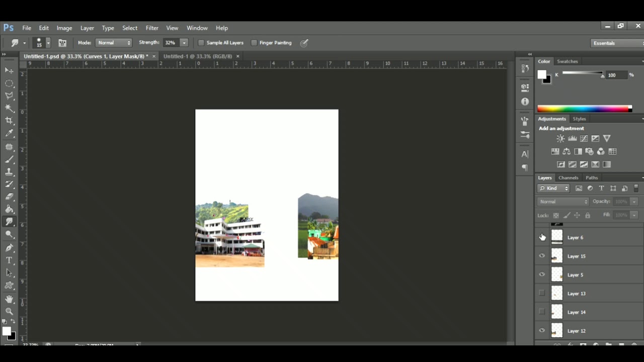This screenshot has height=362, width=644.
Task: Open the History panel icon
Action: (x=525, y=68)
